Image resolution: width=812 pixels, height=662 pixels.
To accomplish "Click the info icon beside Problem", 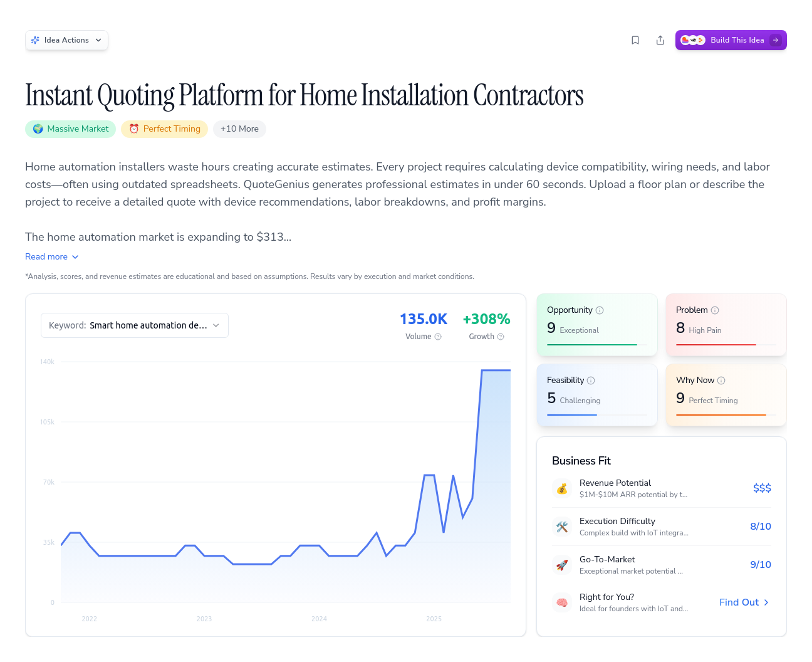I will point(715,310).
